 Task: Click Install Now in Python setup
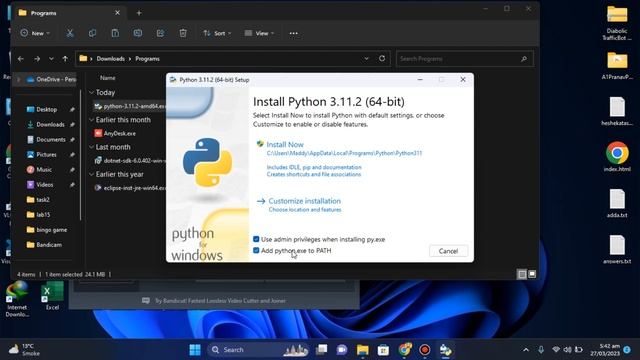285,144
